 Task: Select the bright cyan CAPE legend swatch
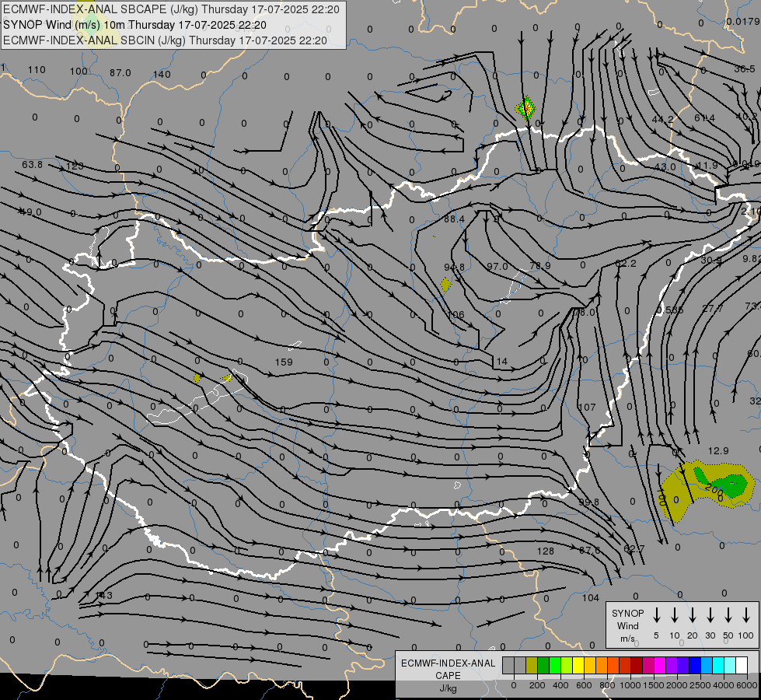pyautogui.click(x=717, y=666)
